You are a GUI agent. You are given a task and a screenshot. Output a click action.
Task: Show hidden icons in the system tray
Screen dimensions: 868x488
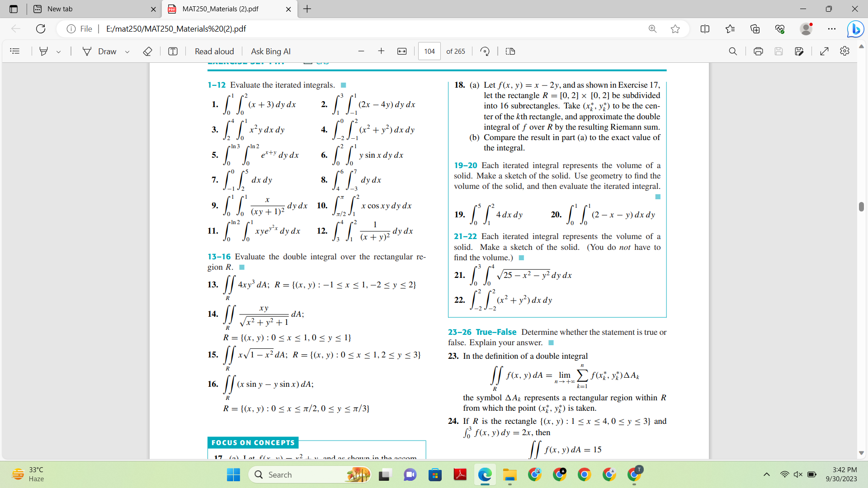coord(766,474)
